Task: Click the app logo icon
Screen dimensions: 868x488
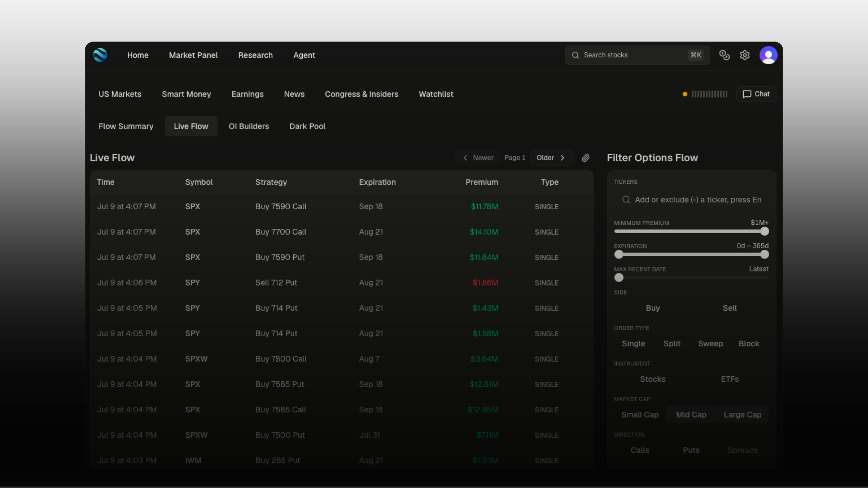Action: 100,55
